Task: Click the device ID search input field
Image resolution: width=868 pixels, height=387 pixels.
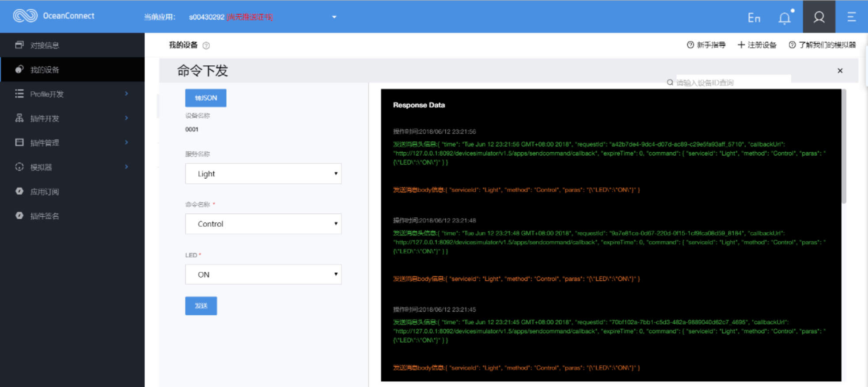Action: (x=733, y=83)
